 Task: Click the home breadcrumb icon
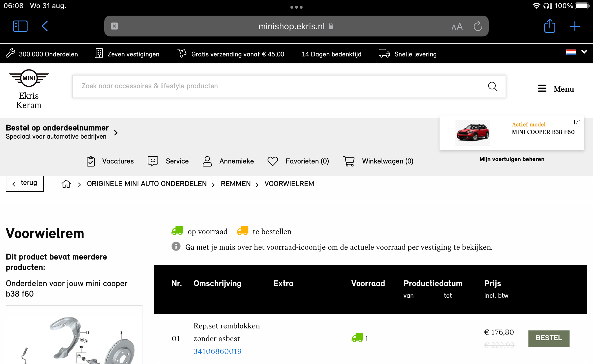(66, 184)
